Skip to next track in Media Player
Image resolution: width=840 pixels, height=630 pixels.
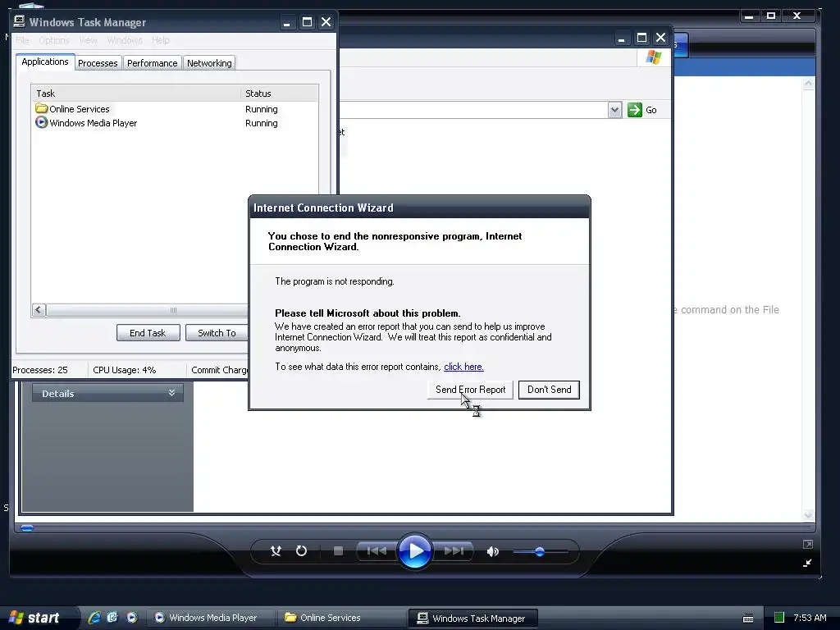[x=454, y=550]
